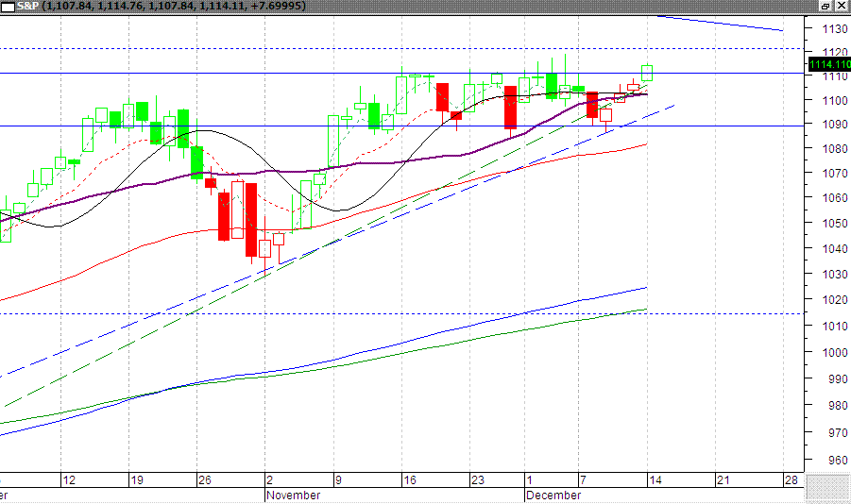This screenshot has height=504, width=851.
Task: Click the 1100 price axis label
Action: coord(835,100)
